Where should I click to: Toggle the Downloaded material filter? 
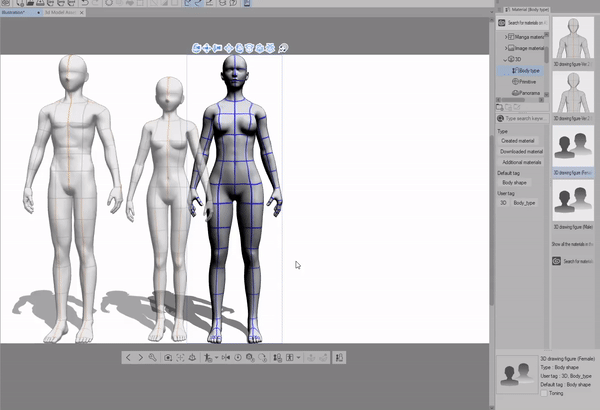click(x=521, y=152)
